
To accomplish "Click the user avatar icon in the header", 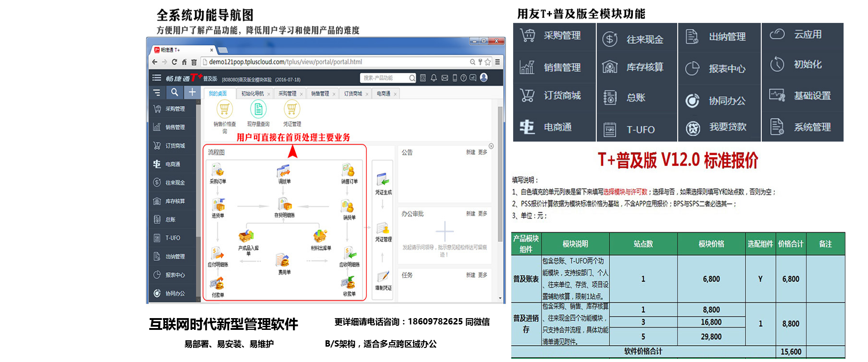I will (484, 78).
